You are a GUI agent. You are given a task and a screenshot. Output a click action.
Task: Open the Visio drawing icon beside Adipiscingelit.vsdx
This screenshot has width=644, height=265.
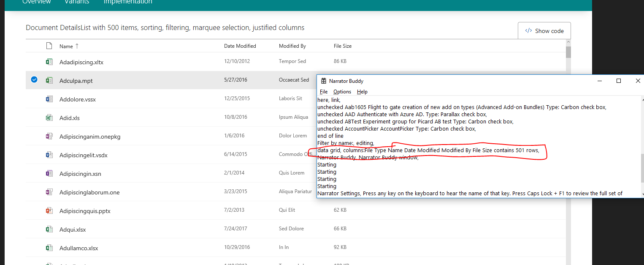coord(49,154)
